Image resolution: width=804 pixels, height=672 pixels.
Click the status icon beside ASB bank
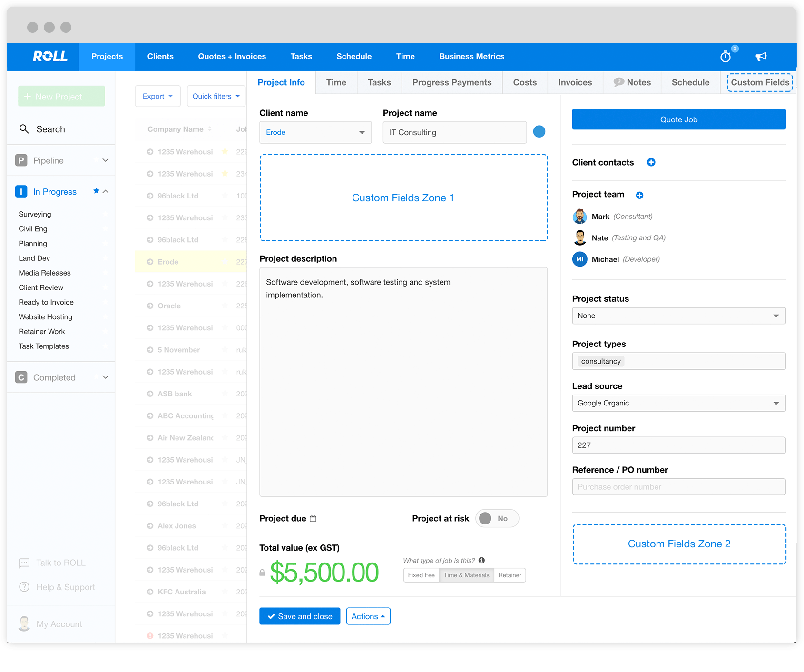coord(150,394)
